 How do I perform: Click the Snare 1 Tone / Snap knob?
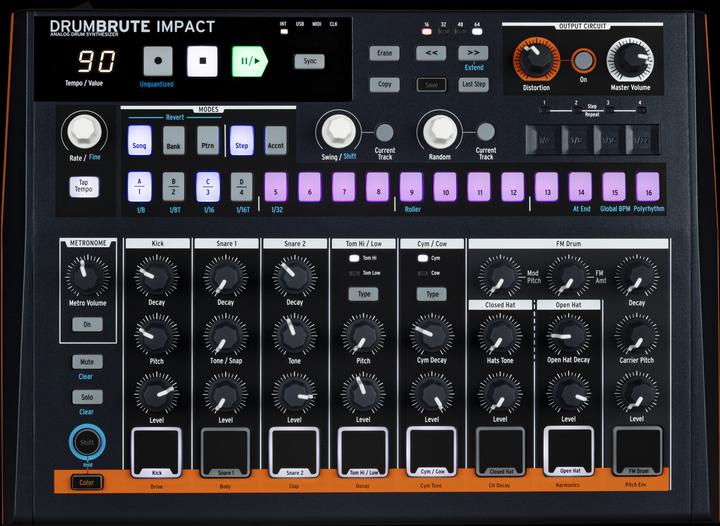click(x=225, y=335)
